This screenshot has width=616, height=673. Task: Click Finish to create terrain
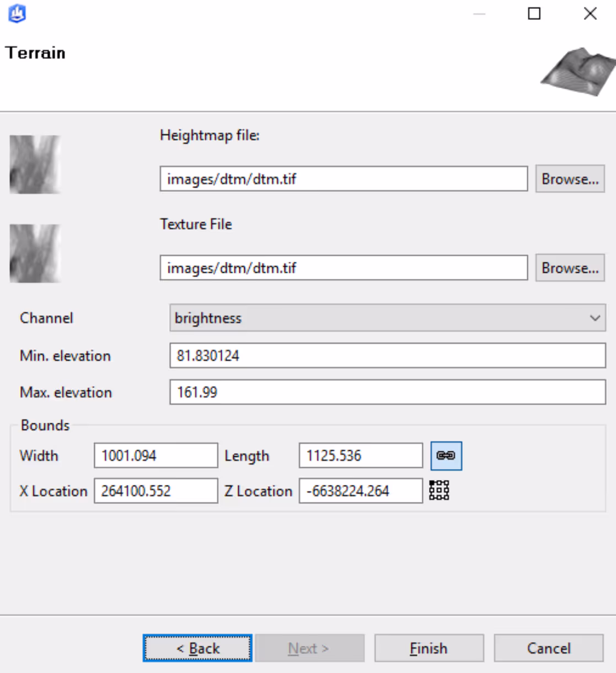point(429,648)
